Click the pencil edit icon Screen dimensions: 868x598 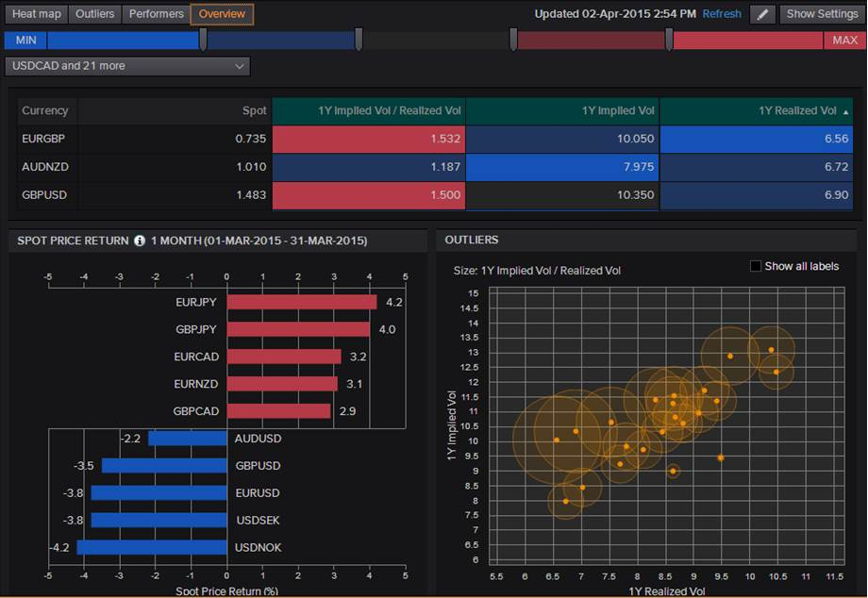click(x=762, y=14)
